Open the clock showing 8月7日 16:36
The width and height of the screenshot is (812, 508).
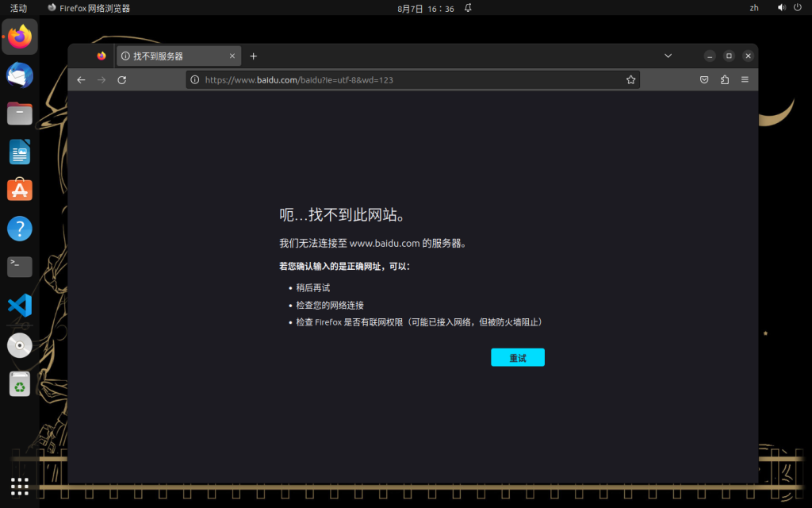pyautogui.click(x=426, y=8)
